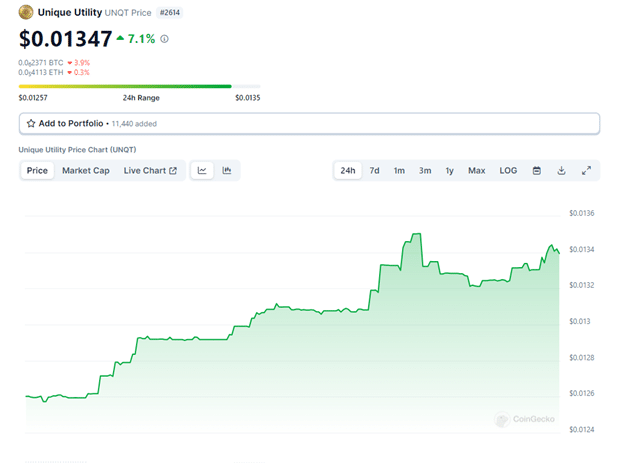This screenshot has width=624, height=463.
Task: Expand chart to fullscreen
Action: click(586, 171)
